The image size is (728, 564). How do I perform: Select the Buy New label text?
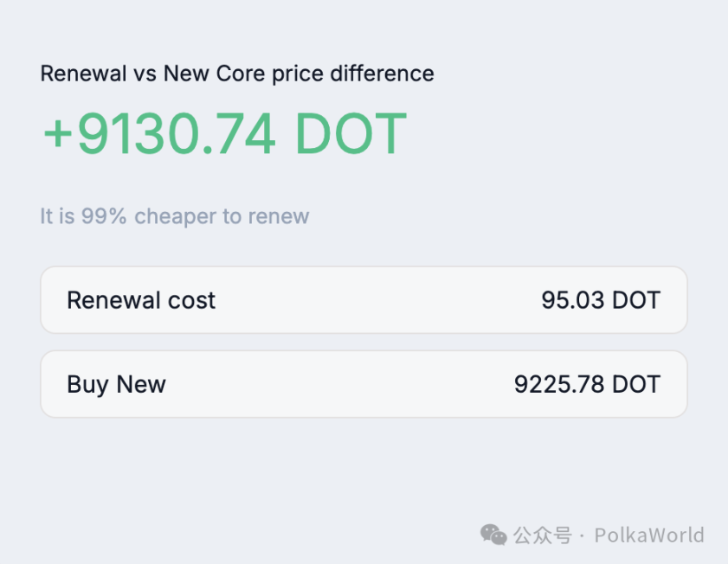116,384
